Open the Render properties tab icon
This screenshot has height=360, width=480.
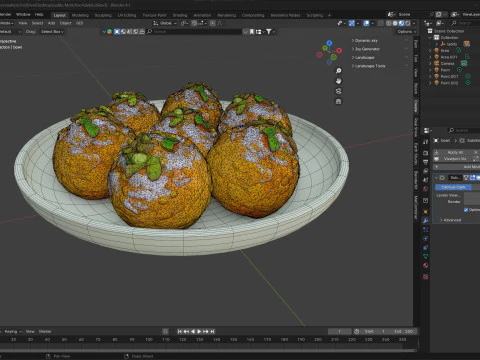click(426, 153)
